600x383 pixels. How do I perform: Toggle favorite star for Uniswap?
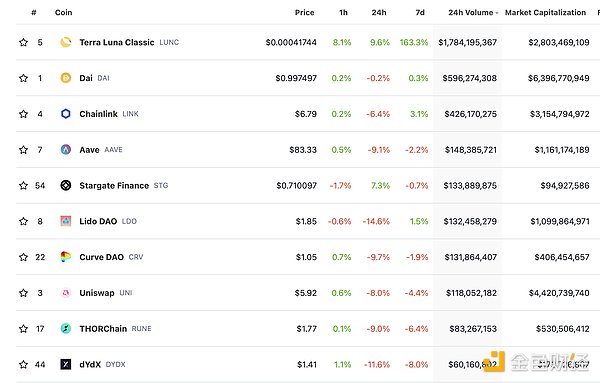[23, 293]
